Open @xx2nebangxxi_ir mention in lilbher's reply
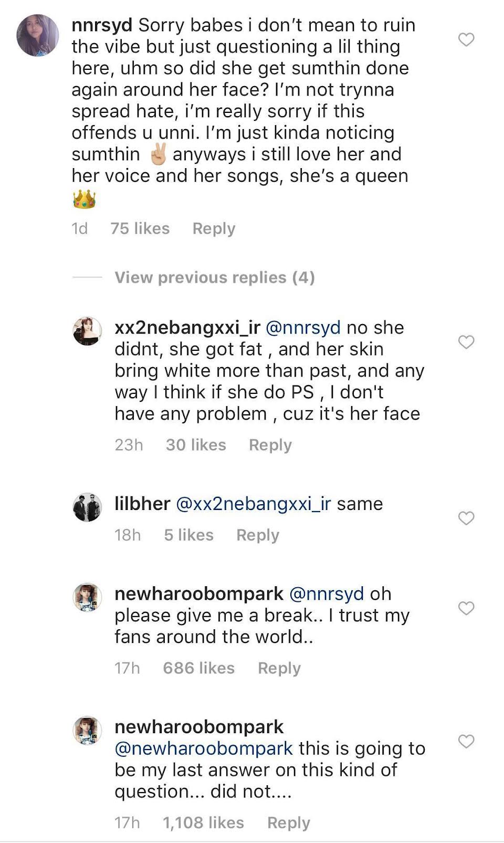504x843 pixels. 254,504
